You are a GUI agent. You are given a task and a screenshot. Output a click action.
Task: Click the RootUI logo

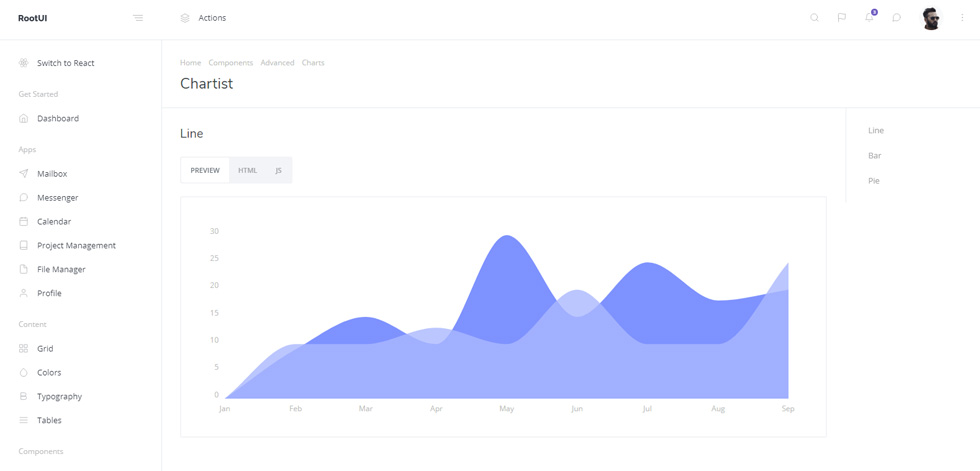(x=32, y=18)
